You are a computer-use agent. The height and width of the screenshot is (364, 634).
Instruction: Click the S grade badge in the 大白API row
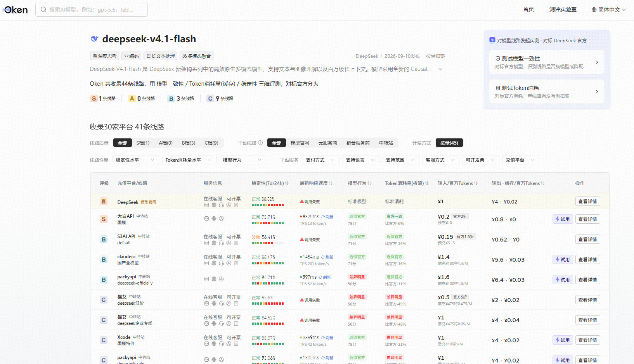pyautogui.click(x=104, y=219)
